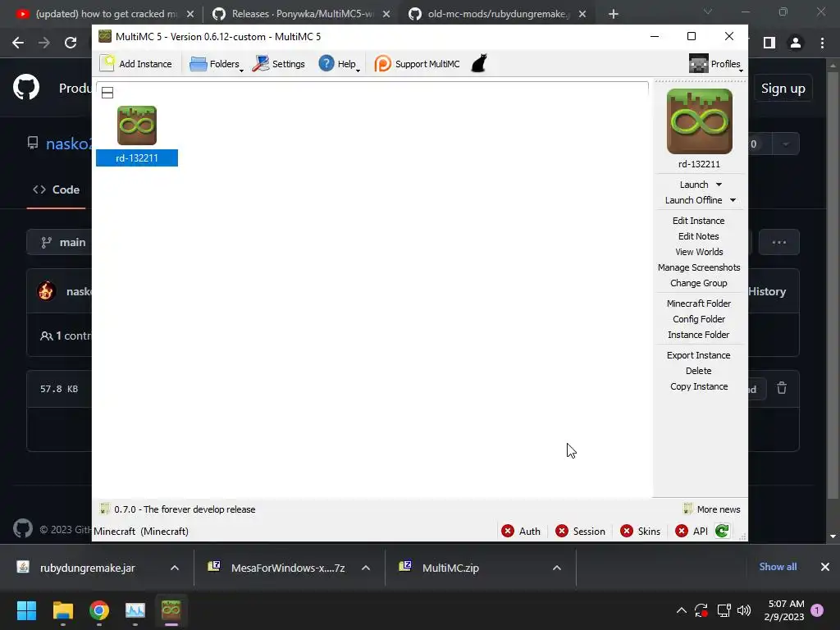
Task: Click the GitHub logo in the page header
Action: (x=26, y=88)
